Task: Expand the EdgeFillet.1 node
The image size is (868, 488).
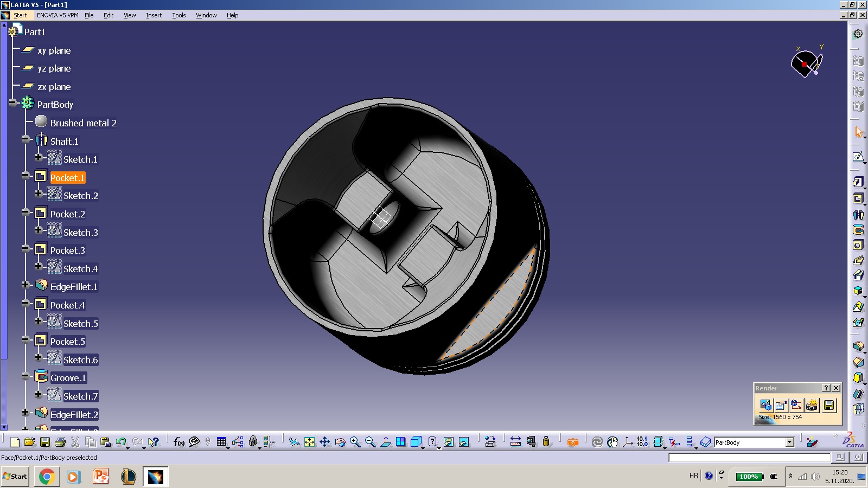Action: [25, 285]
